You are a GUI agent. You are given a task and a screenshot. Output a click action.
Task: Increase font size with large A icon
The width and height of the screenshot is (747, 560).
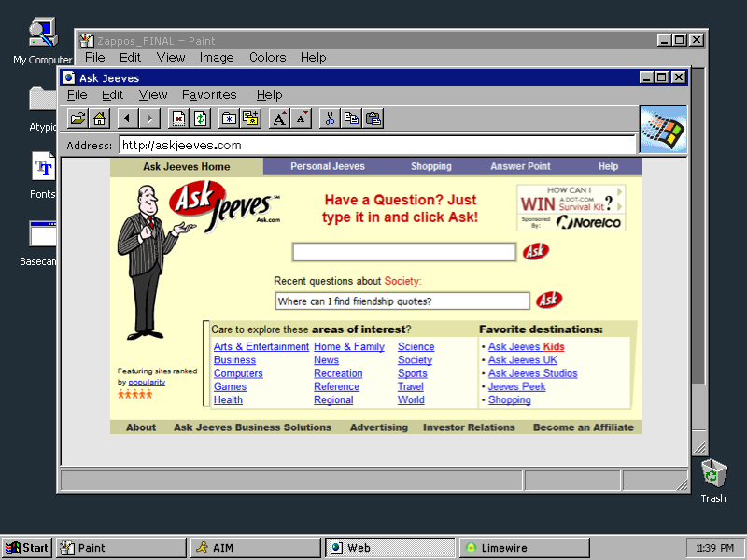click(279, 119)
